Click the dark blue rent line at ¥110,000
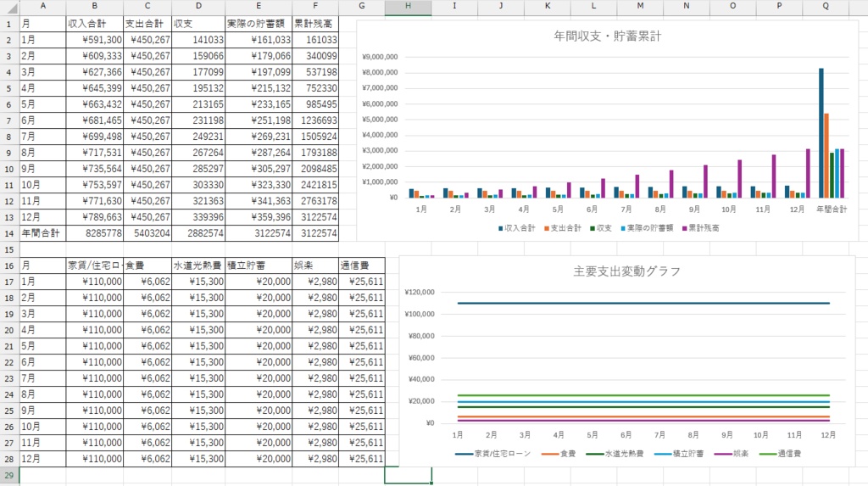This screenshot has height=486, width=868. click(643, 303)
